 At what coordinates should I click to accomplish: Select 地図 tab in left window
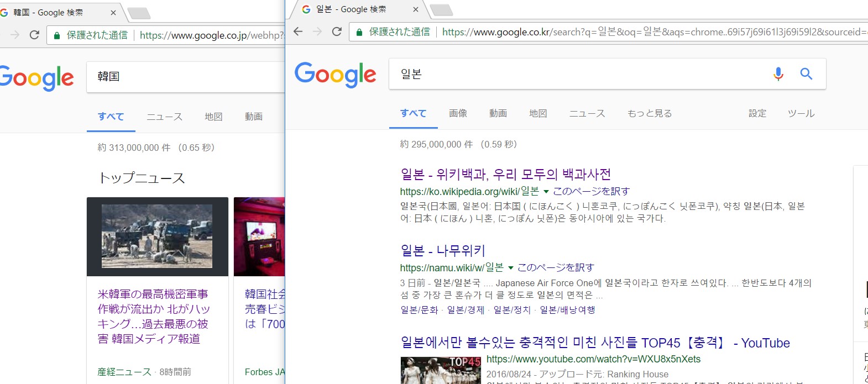coord(213,117)
